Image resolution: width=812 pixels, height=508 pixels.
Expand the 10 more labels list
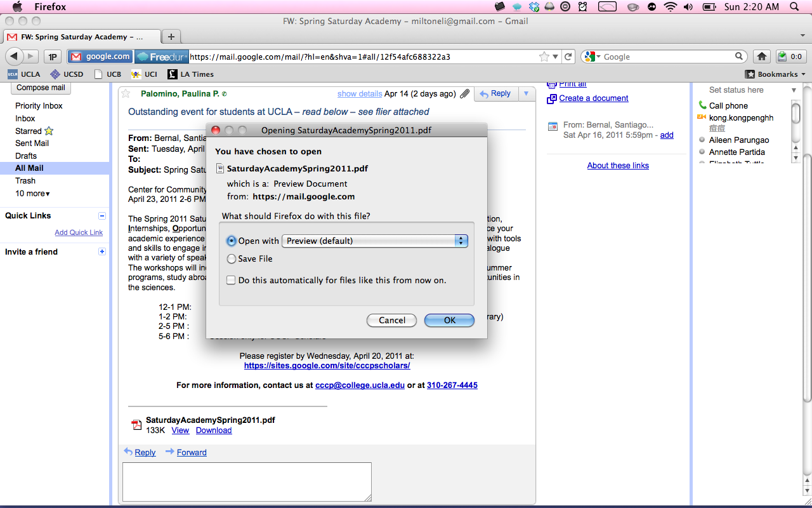click(32, 194)
